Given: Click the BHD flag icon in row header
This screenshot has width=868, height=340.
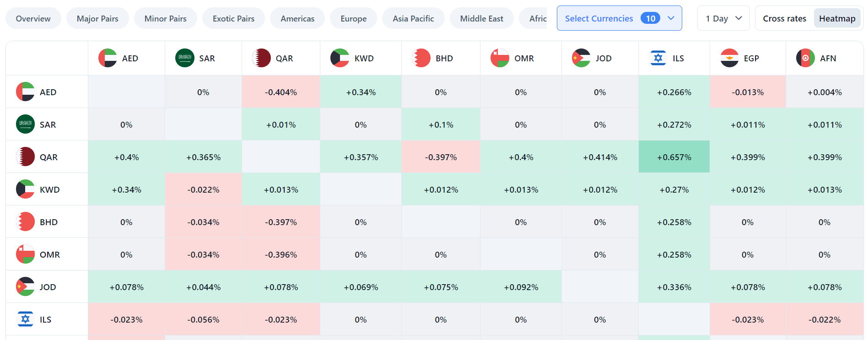Looking at the screenshot, I should pyautogui.click(x=25, y=222).
